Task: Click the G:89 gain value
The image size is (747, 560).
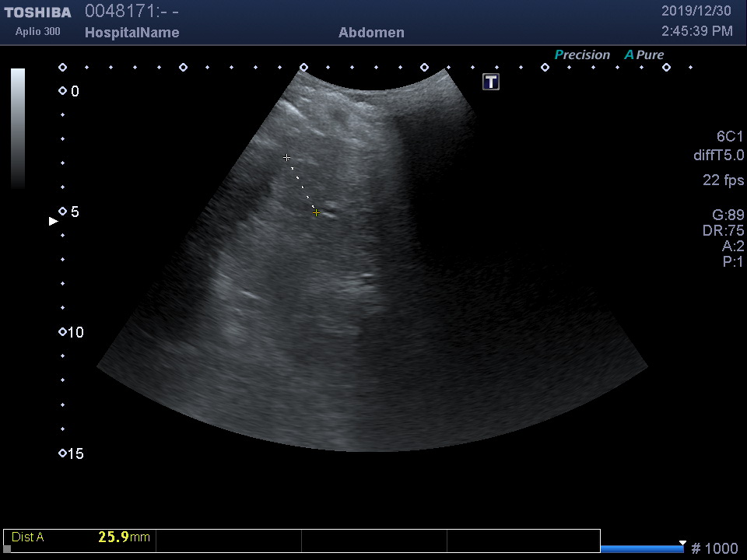Action: [x=728, y=215]
